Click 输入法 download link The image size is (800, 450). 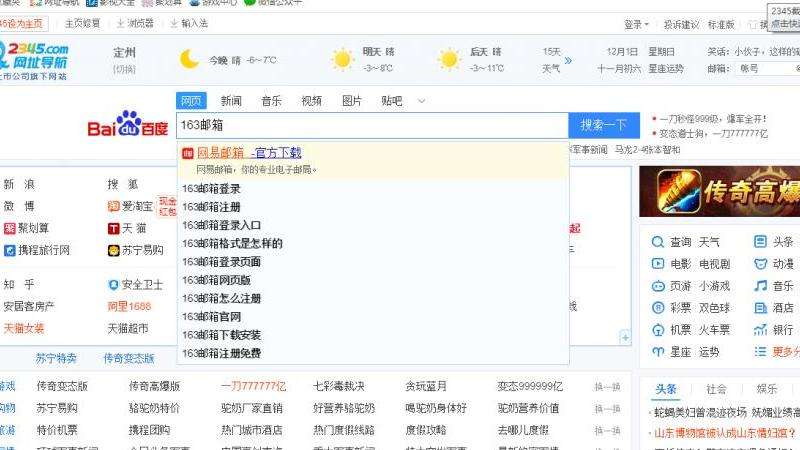(x=189, y=24)
